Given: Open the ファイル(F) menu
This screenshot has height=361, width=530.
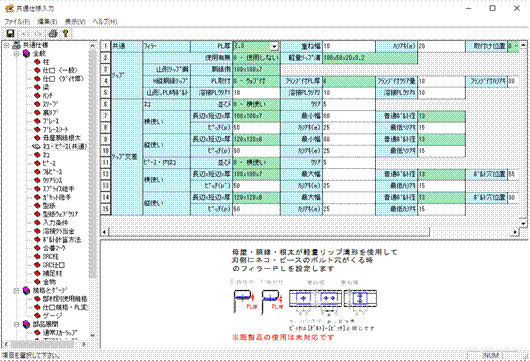Looking at the screenshot, I should click(17, 21).
